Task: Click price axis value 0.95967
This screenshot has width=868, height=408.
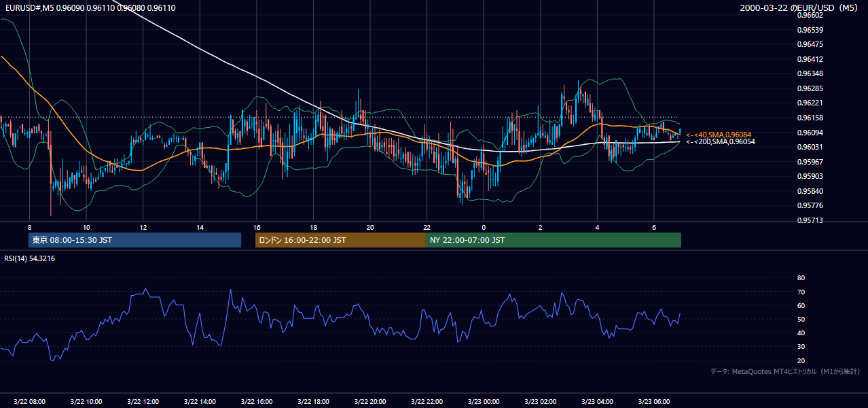Action: pyautogui.click(x=810, y=162)
